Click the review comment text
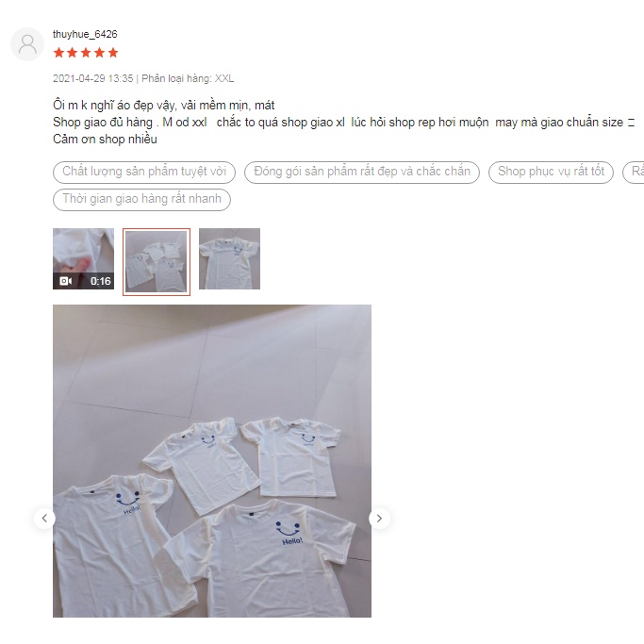The image size is (644, 644). [344, 122]
